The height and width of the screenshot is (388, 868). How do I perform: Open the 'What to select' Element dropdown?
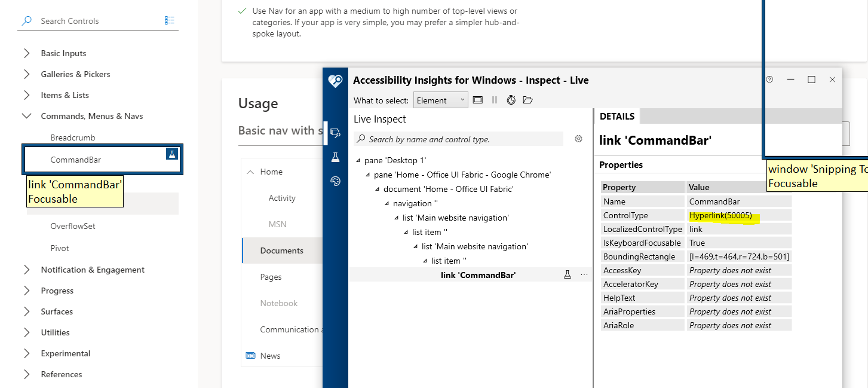tap(440, 100)
